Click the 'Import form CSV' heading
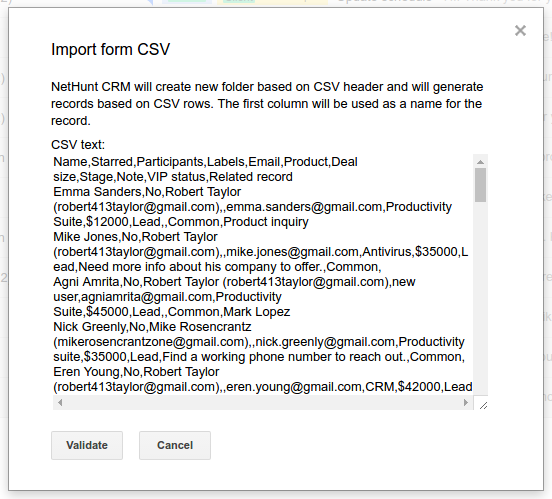The image size is (552, 499). tap(111, 49)
